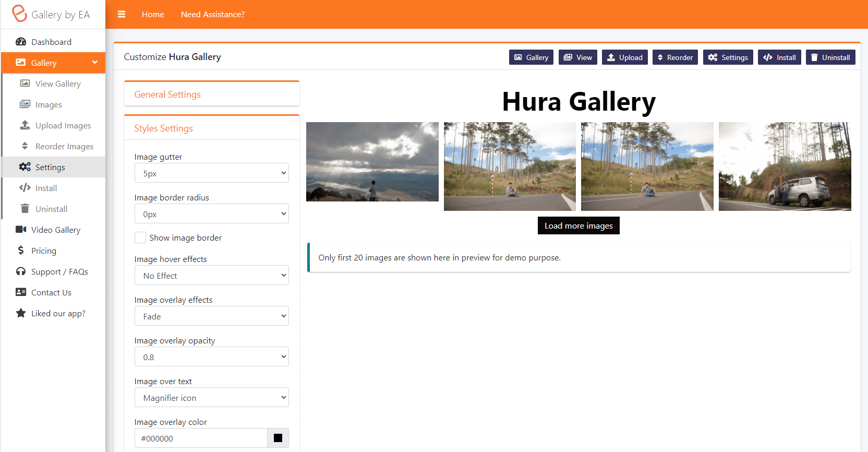Click the Install code brackets icon in sidebar
This screenshot has height=452, width=868.
[x=25, y=187]
